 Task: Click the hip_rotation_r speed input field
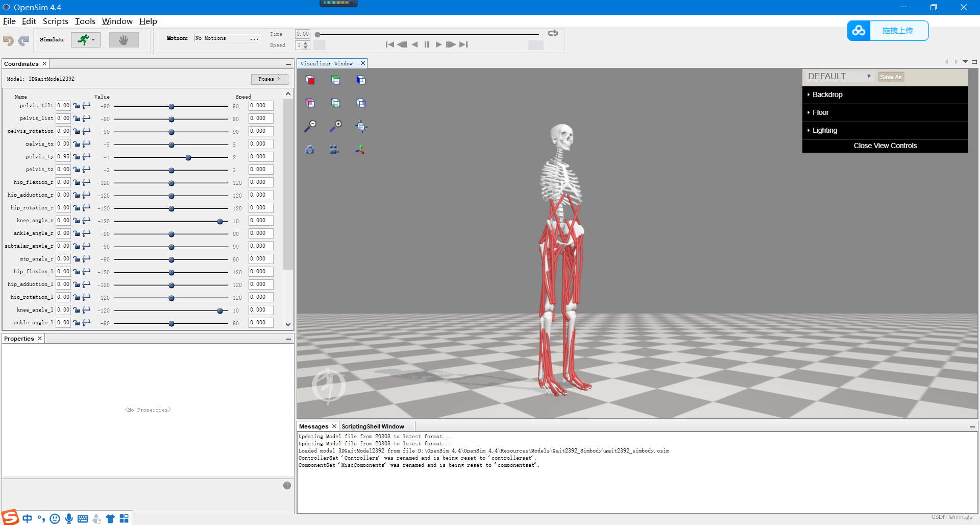point(261,208)
